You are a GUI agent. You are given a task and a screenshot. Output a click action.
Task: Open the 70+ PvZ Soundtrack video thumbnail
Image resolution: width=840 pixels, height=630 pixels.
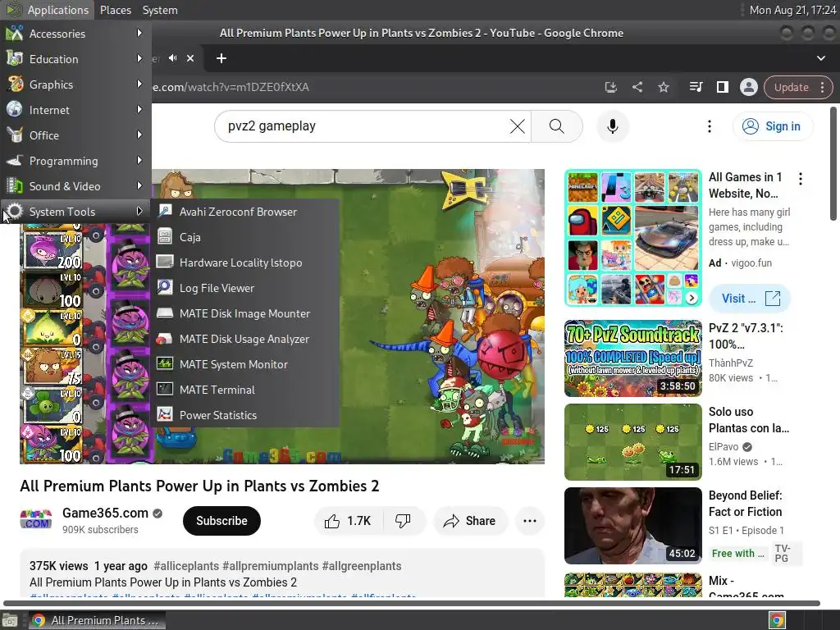[x=632, y=358]
